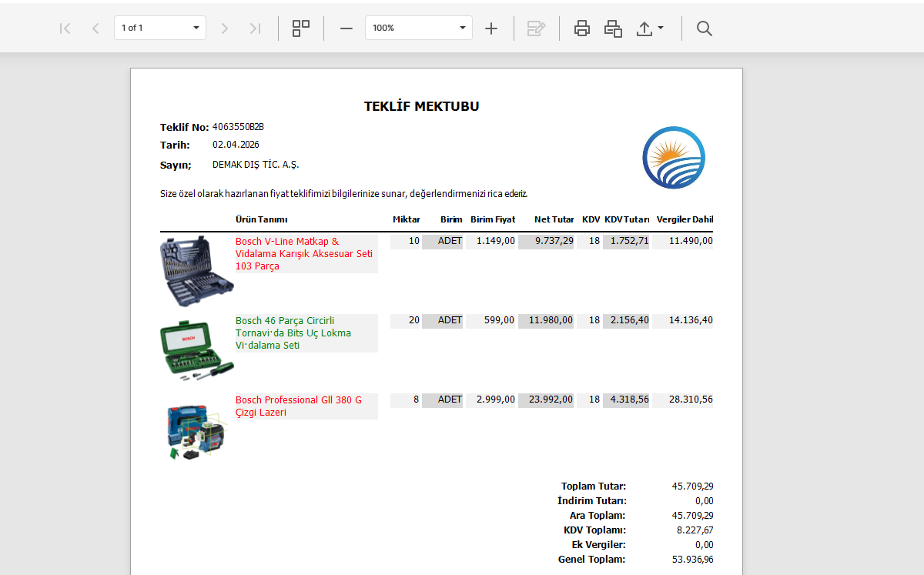924x575 pixels.
Task: Toggle multi-page thumbnail view
Action: (301, 28)
